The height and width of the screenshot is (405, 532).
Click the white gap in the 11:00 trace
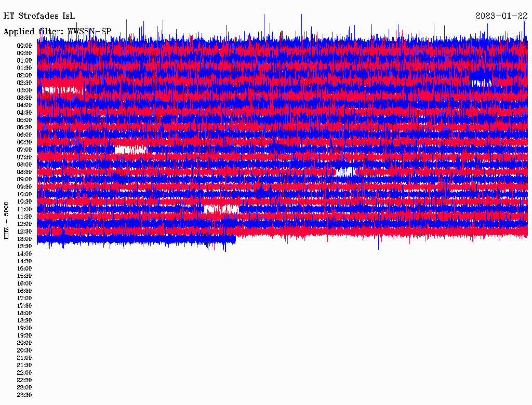click(x=221, y=209)
